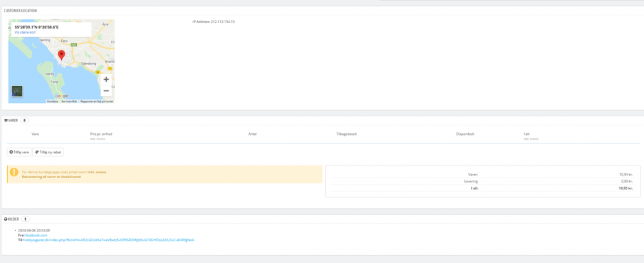The image size is (644, 263).
Task: Open the facebook.com source link
Action: click(x=35, y=235)
